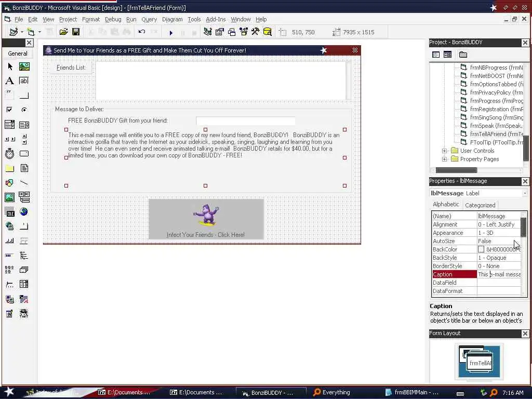Select the Image control tool
The width and height of the screenshot is (532, 399).
coord(10,197)
